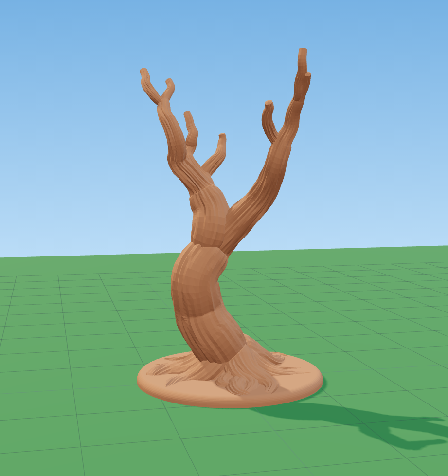Click the round base disc under the tree
Screen dimensions: 448x476
coord(230,380)
